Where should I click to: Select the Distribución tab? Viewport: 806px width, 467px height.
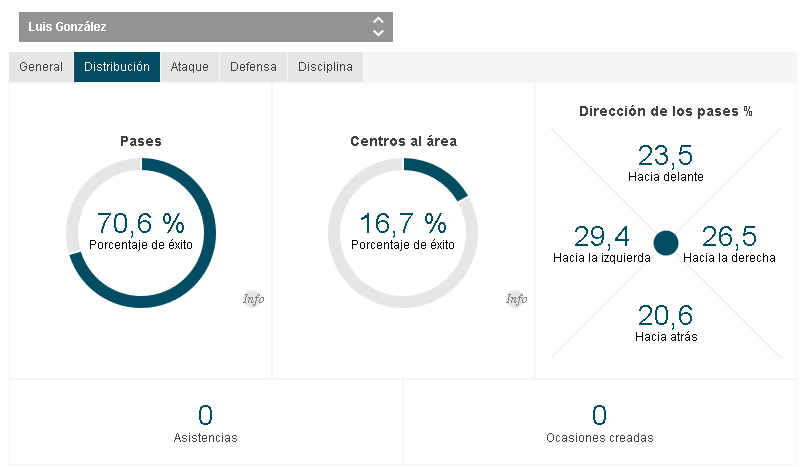coord(117,67)
